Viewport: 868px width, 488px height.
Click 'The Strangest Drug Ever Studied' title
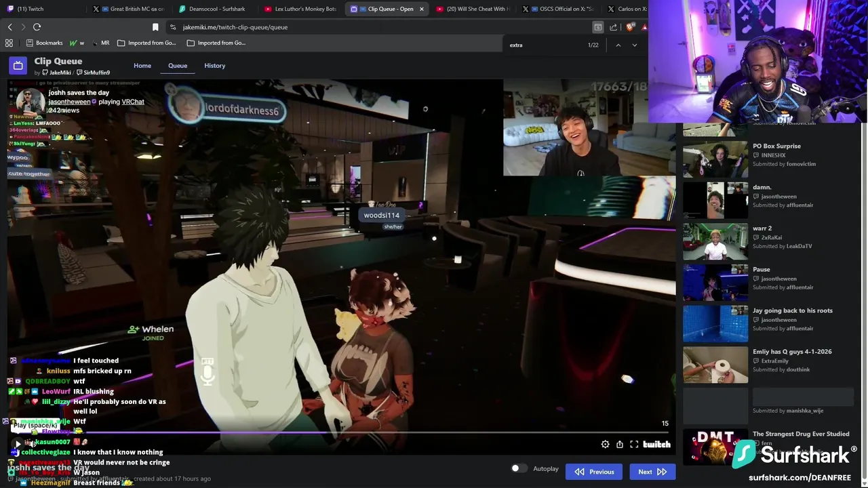click(801, 434)
